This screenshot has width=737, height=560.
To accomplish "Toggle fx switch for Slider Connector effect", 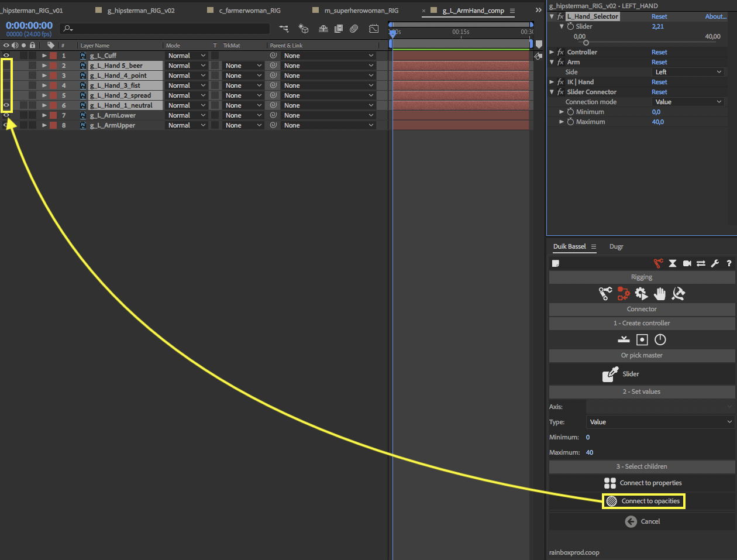I will [560, 92].
